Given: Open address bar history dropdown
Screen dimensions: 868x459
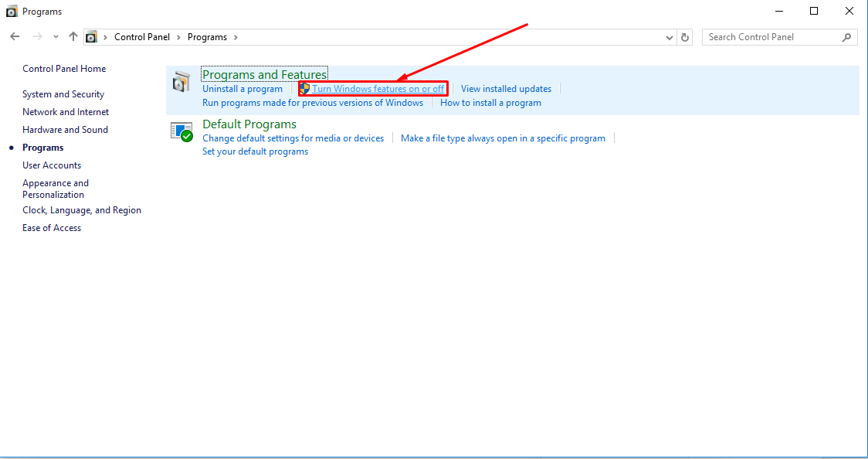Looking at the screenshot, I should coord(670,38).
